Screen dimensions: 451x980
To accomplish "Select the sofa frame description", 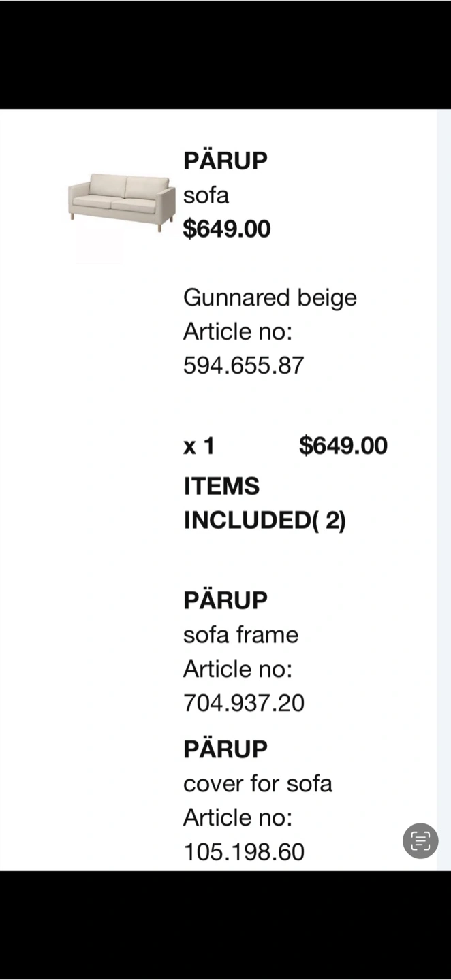I will [x=240, y=634].
